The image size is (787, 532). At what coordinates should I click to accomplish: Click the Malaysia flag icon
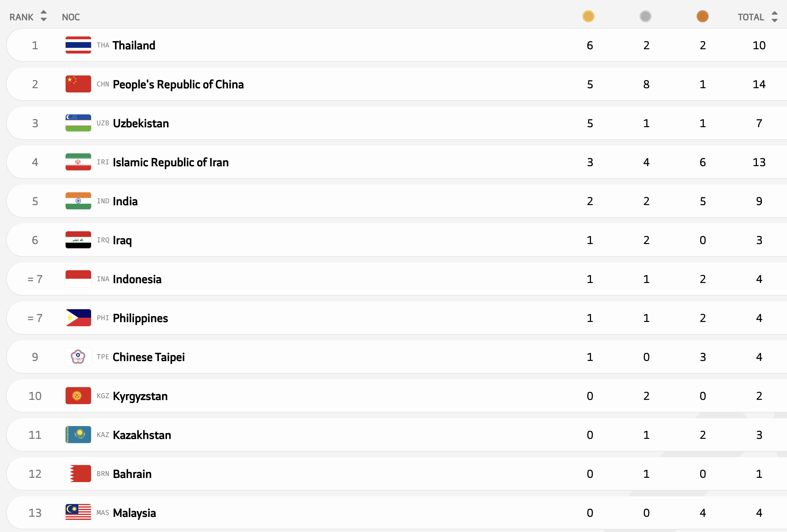78,513
